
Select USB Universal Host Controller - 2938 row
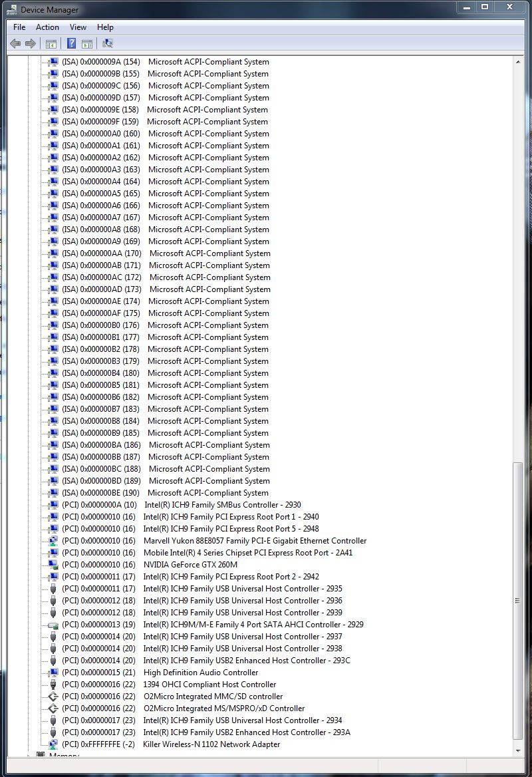point(202,649)
